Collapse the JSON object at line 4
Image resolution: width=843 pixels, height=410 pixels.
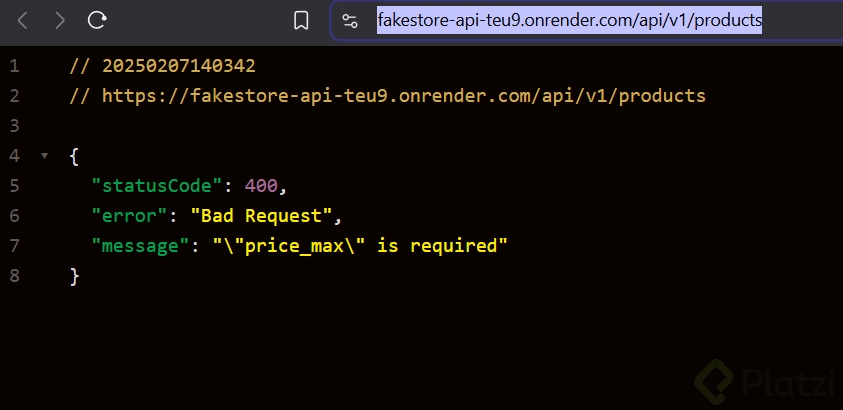(x=44, y=157)
